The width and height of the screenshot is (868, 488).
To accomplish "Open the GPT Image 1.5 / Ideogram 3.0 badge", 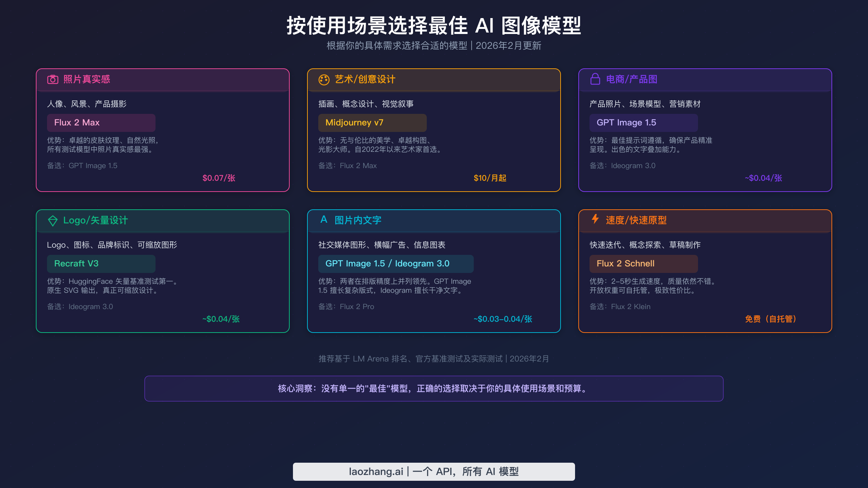I will [x=396, y=264].
